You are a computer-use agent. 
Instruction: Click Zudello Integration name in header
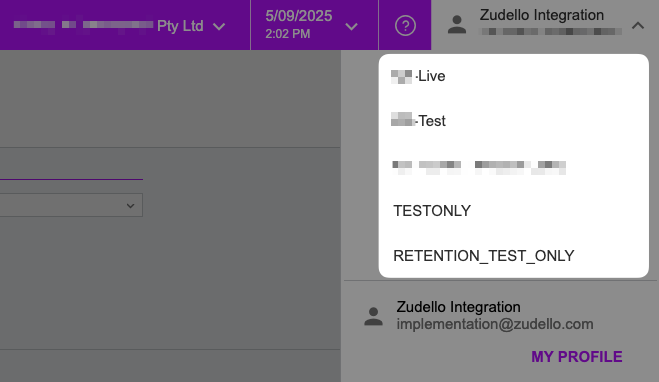pos(541,15)
